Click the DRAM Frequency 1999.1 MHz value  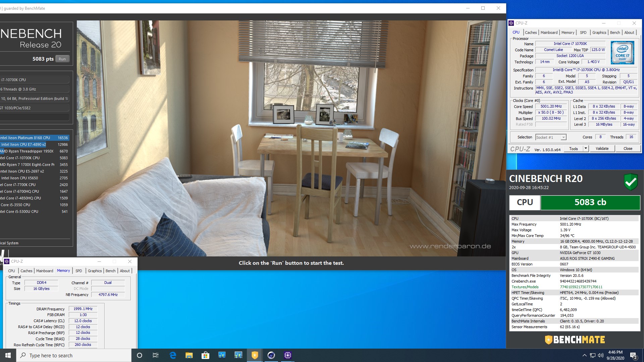tap(83, 309)
